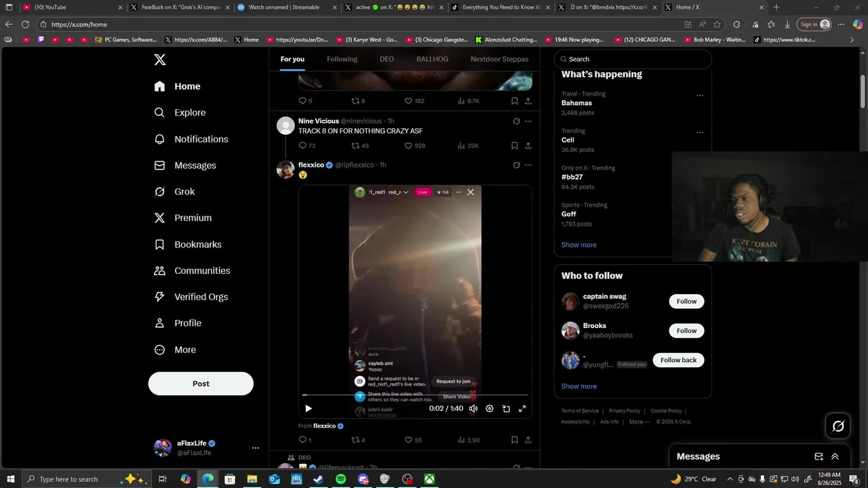This screenshot has height=488, width=868.
Task: Show more trends under What's happening
Action: (578, 245)
